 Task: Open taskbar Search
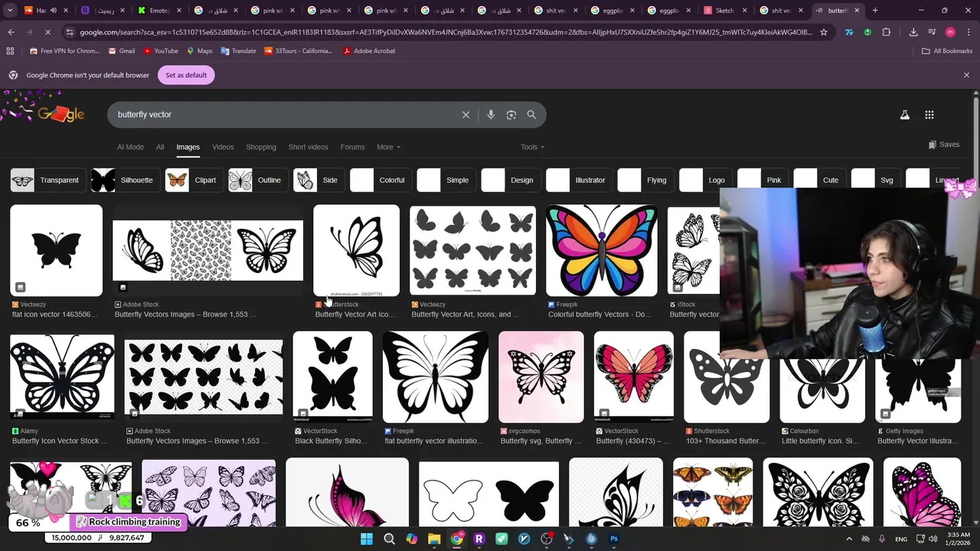389,539
